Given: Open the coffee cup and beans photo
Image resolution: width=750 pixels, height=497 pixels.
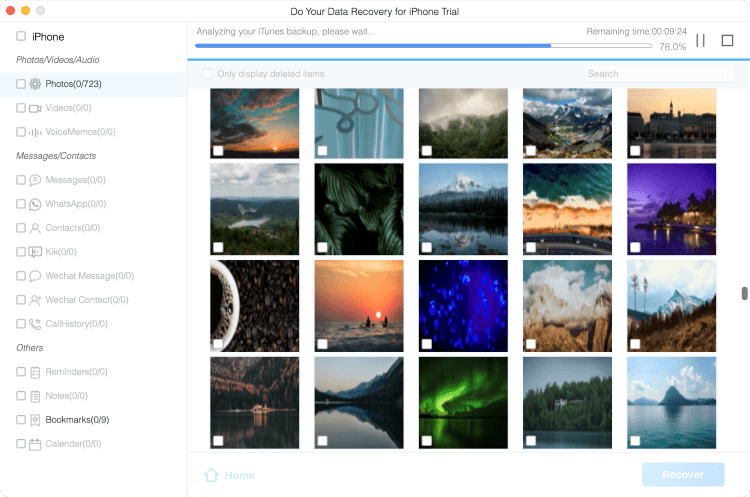Looking at the screenshot, I should 254,306.
